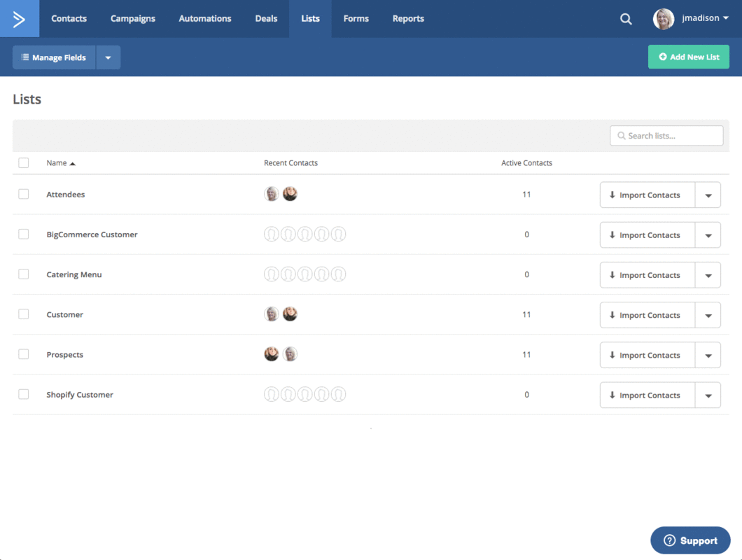Viewport: 742px width, 560px height.
Task: Select the Shopify Customer checkbox
Action: (24, 394)
